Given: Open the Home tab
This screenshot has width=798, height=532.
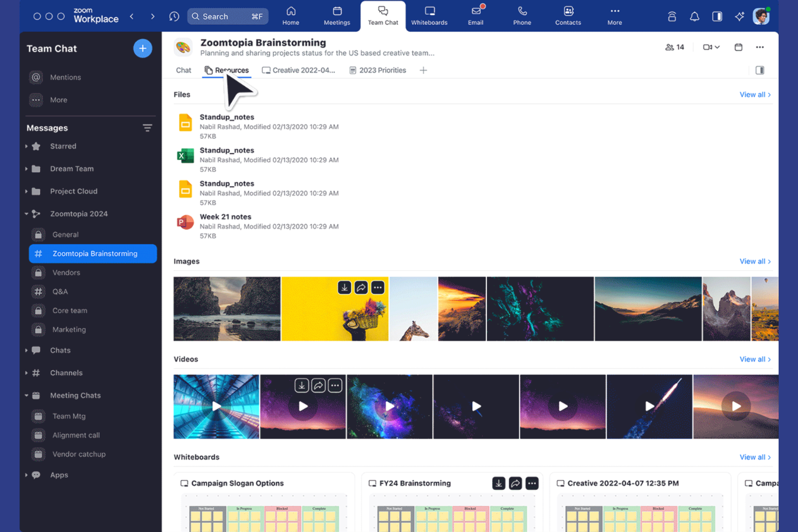Looking at the screenshot, I should [291, 16].
